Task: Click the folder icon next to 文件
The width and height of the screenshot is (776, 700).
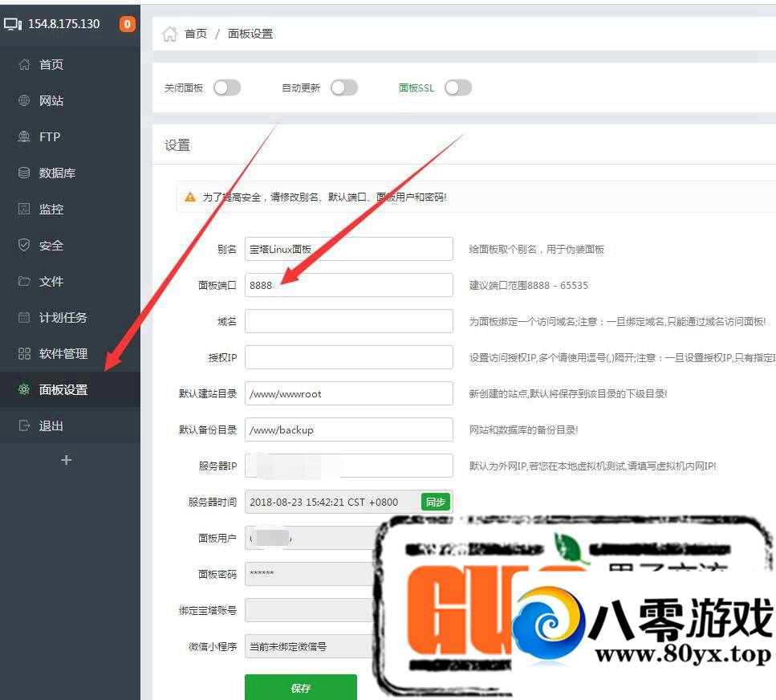Action: [x=24, y=281]
